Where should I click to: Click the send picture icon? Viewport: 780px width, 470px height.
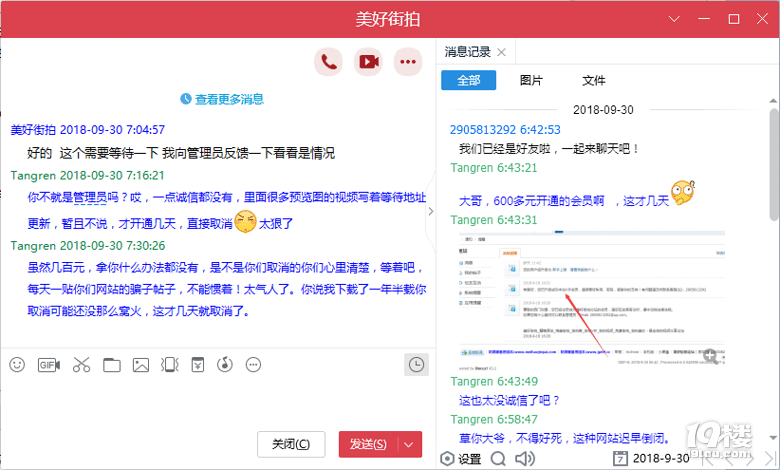point(141,365)
